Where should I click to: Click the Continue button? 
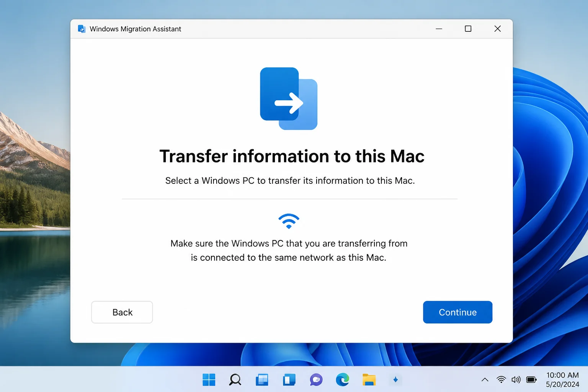457,312
